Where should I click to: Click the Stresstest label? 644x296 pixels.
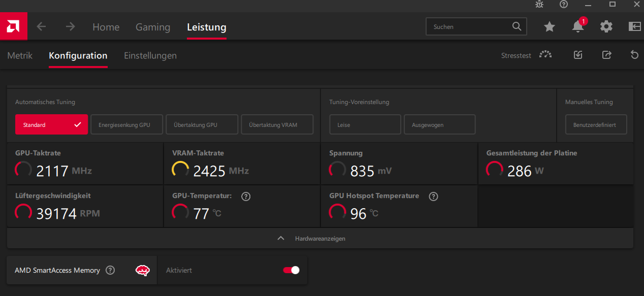516,55
